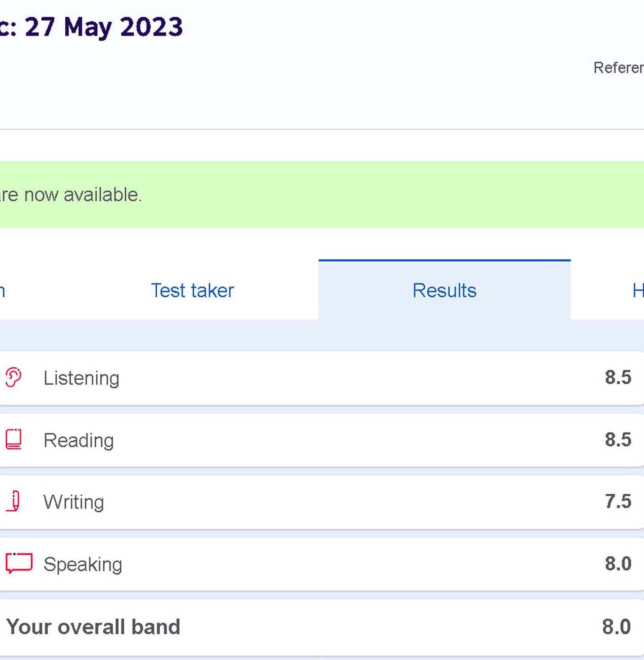
Task: Open the partially visible leftmost tab
Action: [2, 291]
